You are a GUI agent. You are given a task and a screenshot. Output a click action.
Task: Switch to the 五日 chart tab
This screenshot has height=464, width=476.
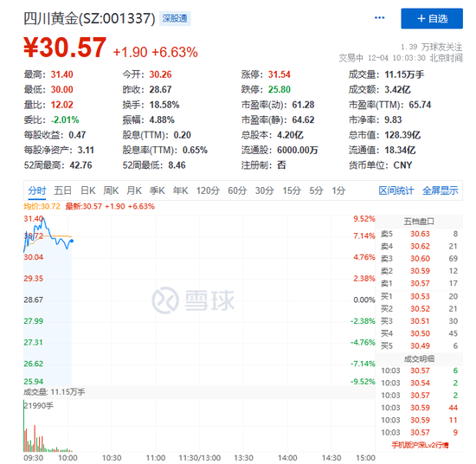click(63, 190)
